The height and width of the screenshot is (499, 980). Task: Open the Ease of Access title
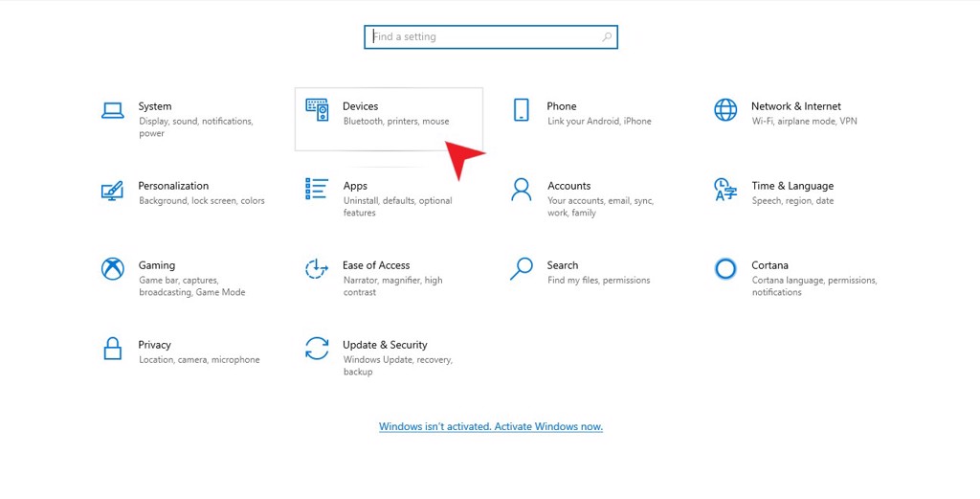click(x=376, y=265)
